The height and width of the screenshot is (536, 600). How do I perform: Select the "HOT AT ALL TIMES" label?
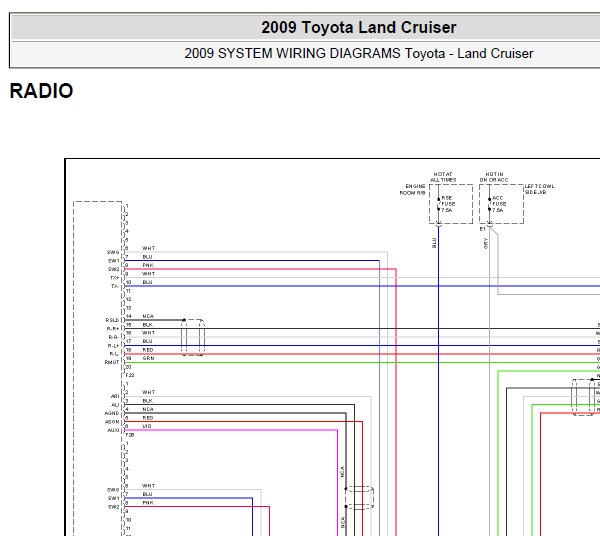[443, 177]
